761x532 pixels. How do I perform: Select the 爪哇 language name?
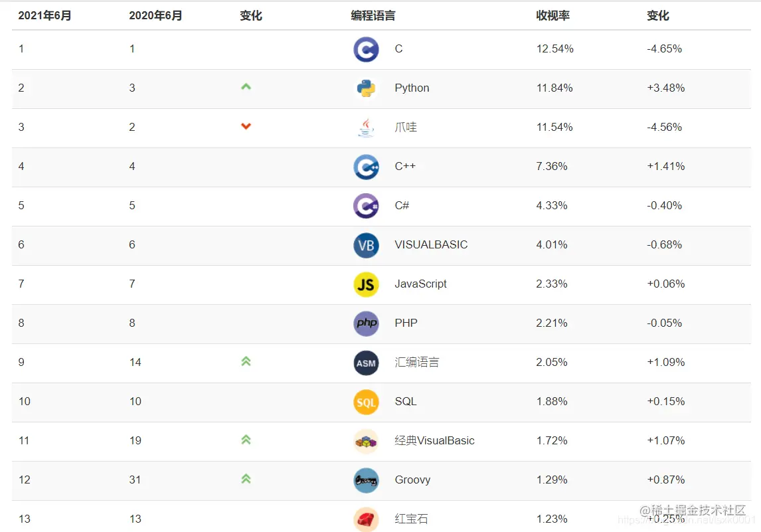point(406,127)
